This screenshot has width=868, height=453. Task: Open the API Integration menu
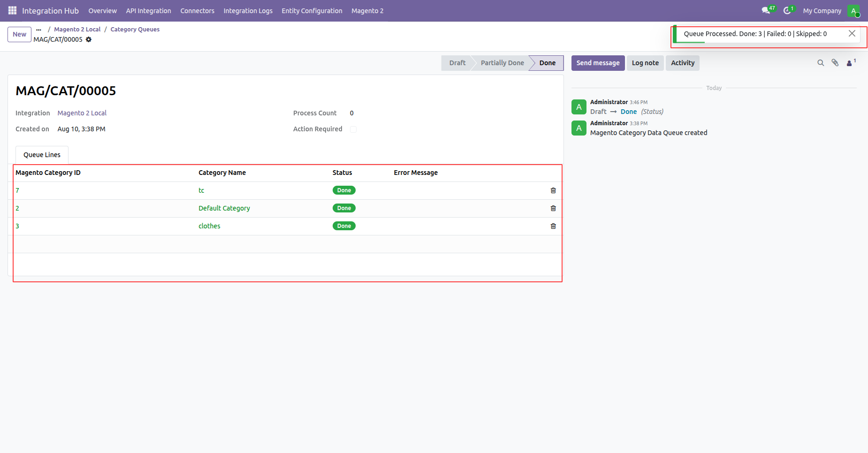pyautogui.click(x=148, y=11)
